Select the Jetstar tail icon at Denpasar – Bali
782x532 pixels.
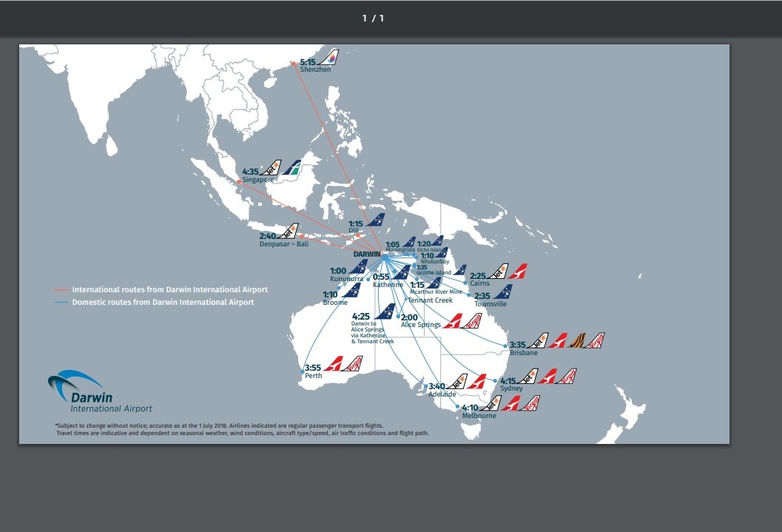[x=289, y=232]
